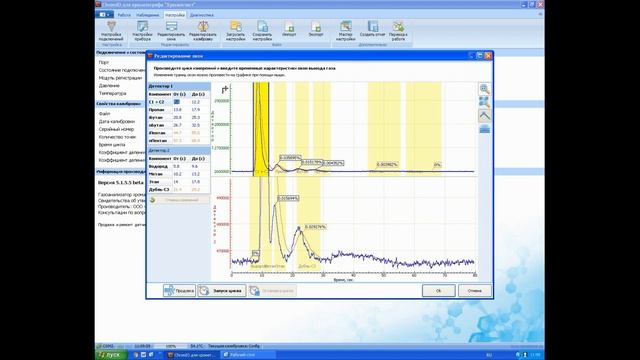The height and width of the screenshot is (360, 640).
Task: Confirm the dialog with Ok
Action: 438,291
